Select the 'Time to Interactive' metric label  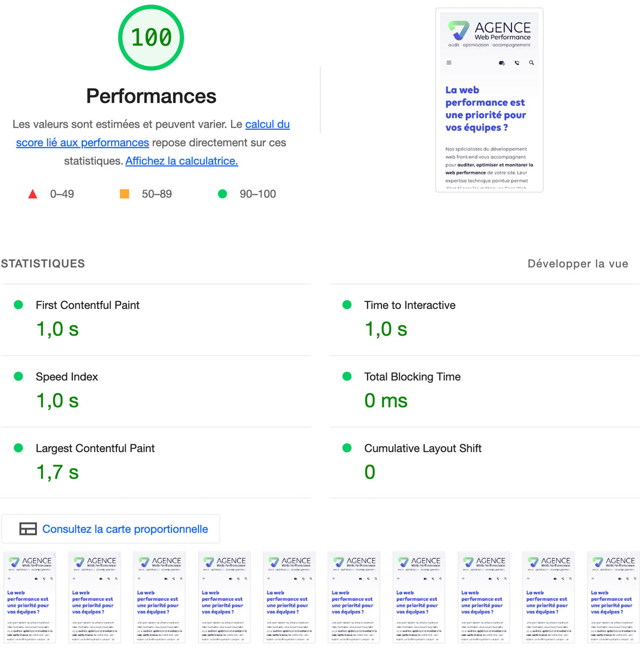coord(410,305)
